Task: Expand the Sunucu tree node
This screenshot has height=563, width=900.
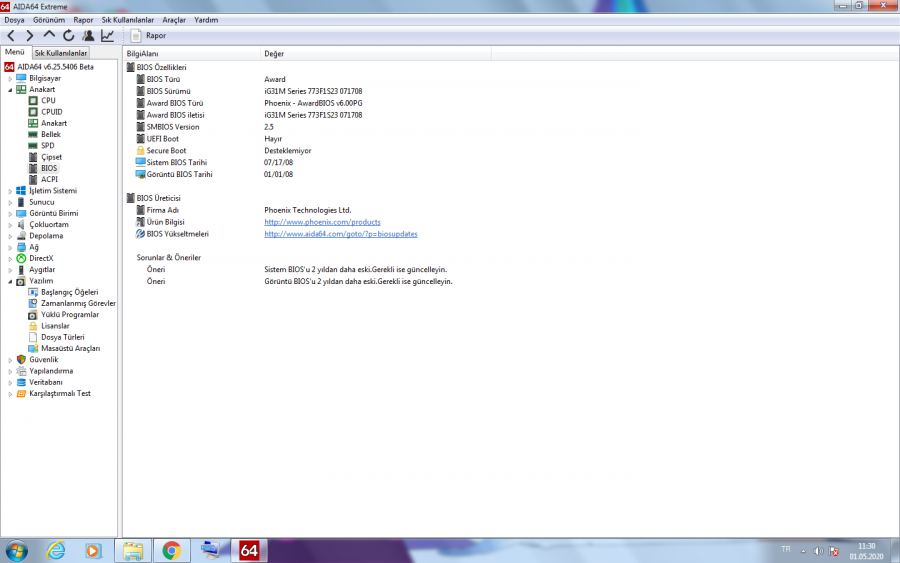Action: (10, 203)
